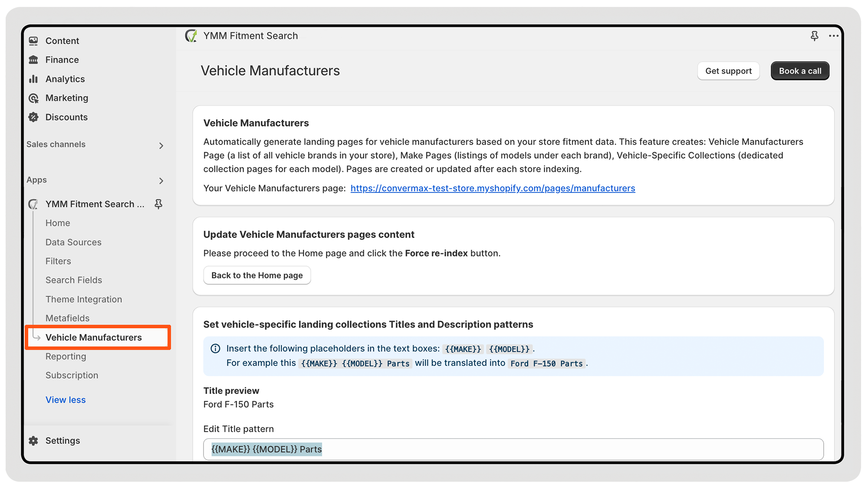
Task: Click the Edit Title pattern text box
Action: [x=513, y=449]
